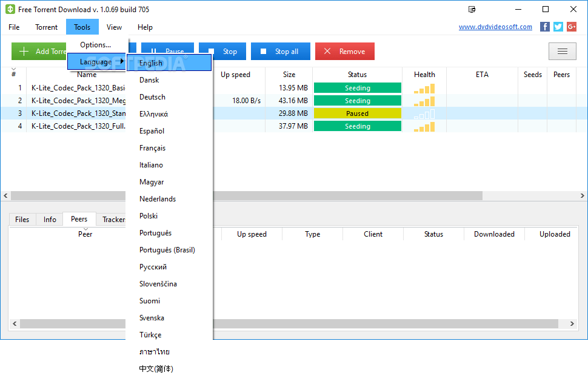588x378 pixels.
Task: Open the Torrent menu
Action: point(47,27)
